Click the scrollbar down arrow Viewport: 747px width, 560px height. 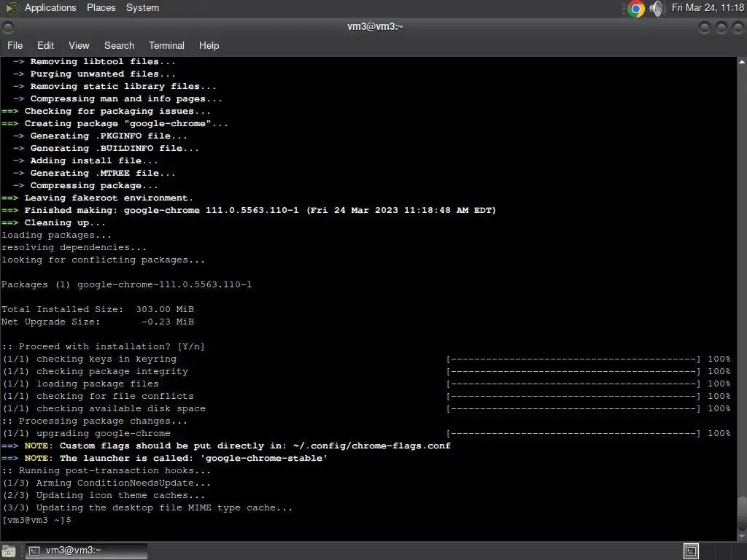click(x=742, y=536)
